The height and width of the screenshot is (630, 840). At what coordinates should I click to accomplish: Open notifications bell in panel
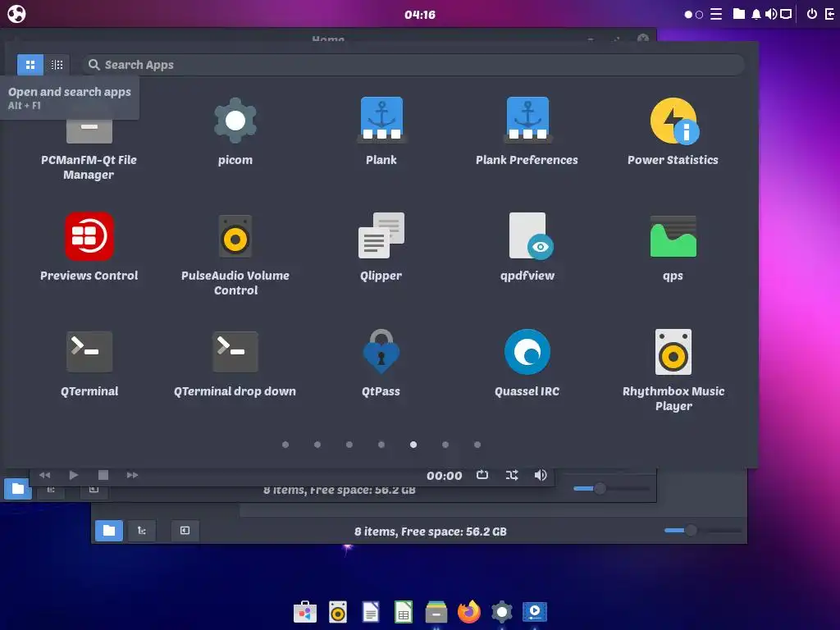click(756, 14)
